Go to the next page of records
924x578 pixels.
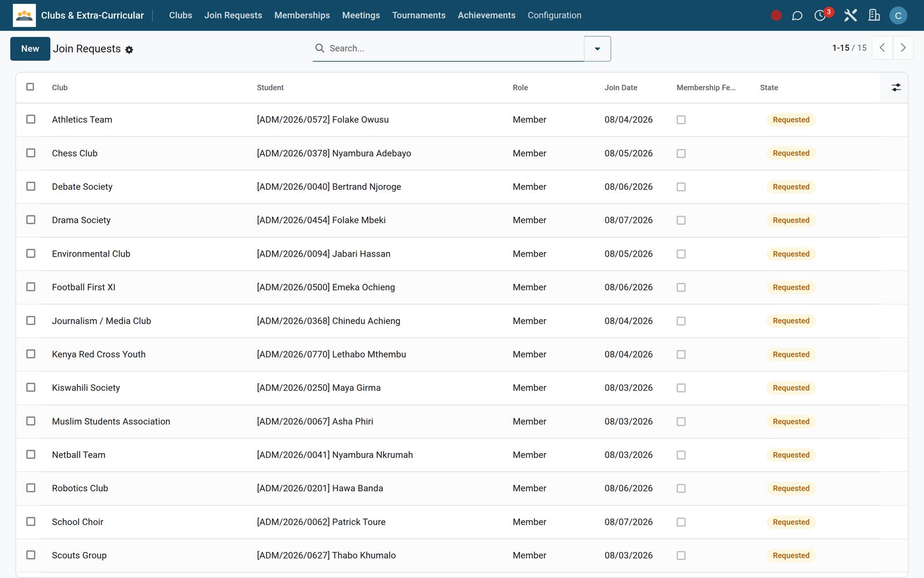tap(903, 48)
